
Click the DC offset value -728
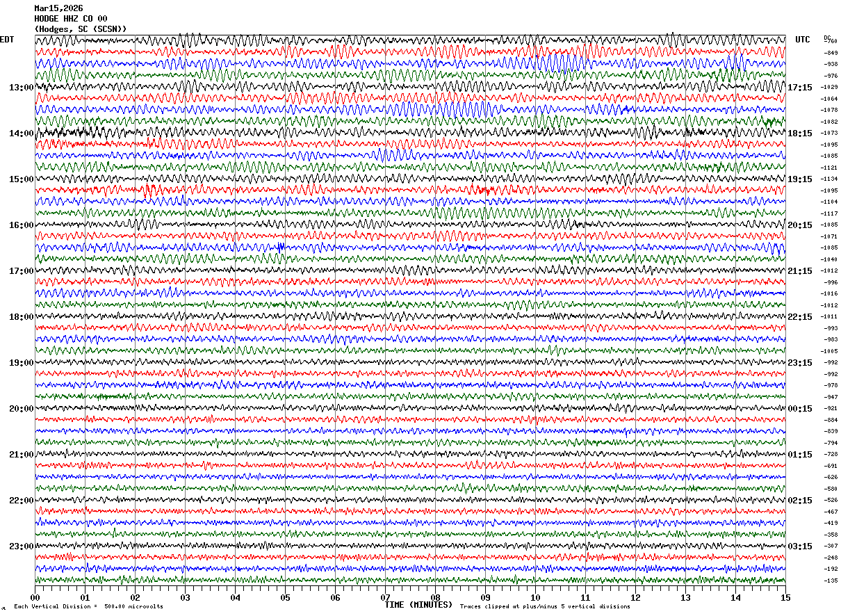[x=831, y=454]
